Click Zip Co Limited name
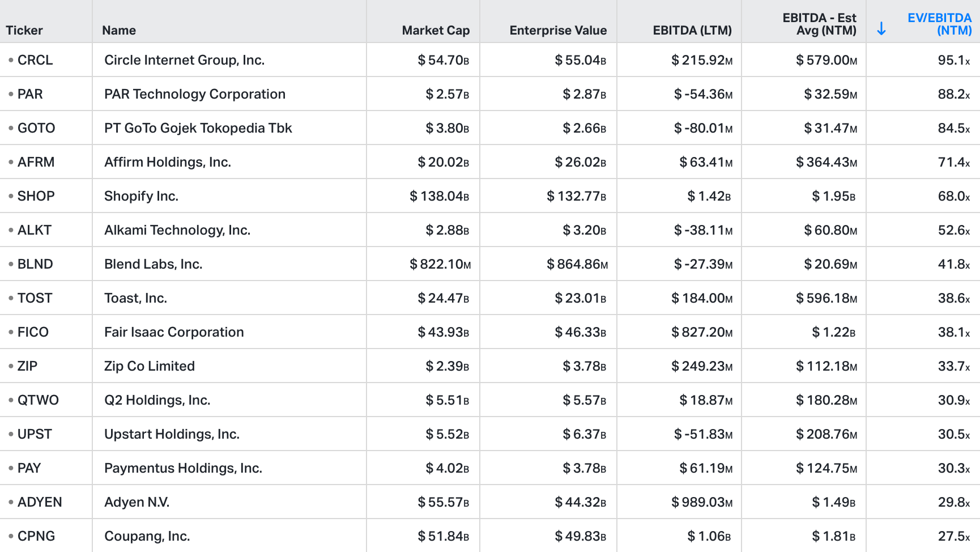The image size is (980, 552). (150, 366)
